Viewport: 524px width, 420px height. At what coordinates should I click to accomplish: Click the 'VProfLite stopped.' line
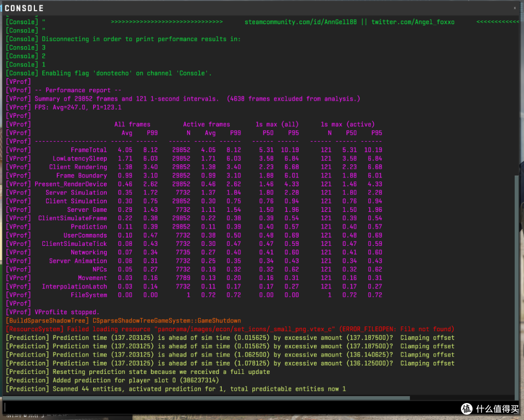53,312
